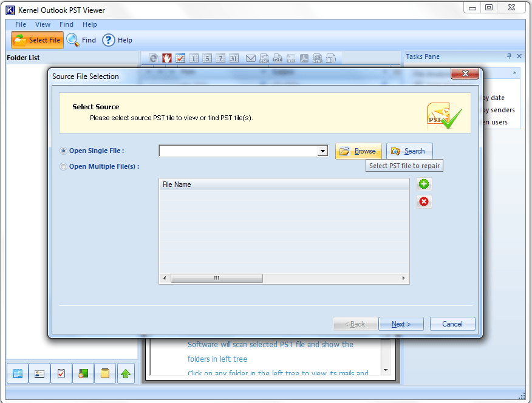532x403 pixels.
Task: Open the View menu
Action: [43, 24]
